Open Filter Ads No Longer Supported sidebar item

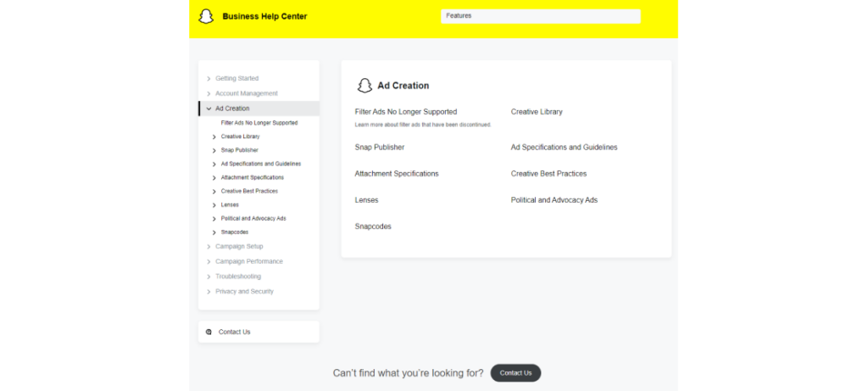click(259, 123)
